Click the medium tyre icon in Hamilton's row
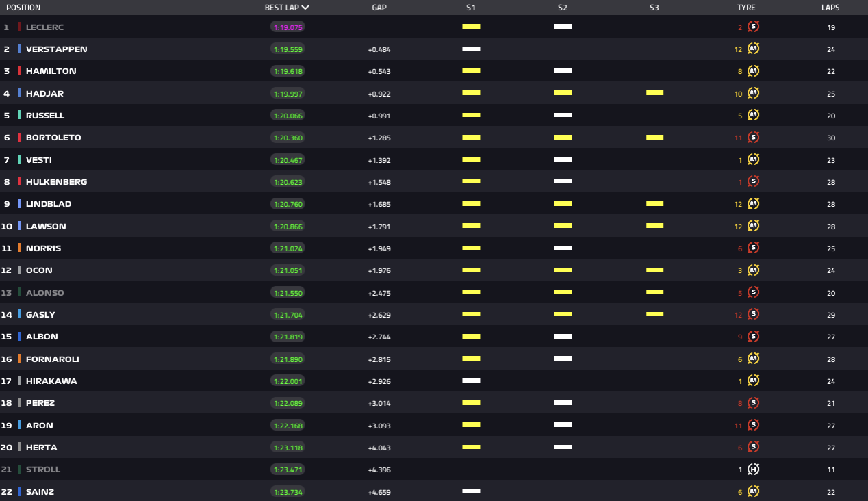 pyautogui.click(x=754, y=71)
